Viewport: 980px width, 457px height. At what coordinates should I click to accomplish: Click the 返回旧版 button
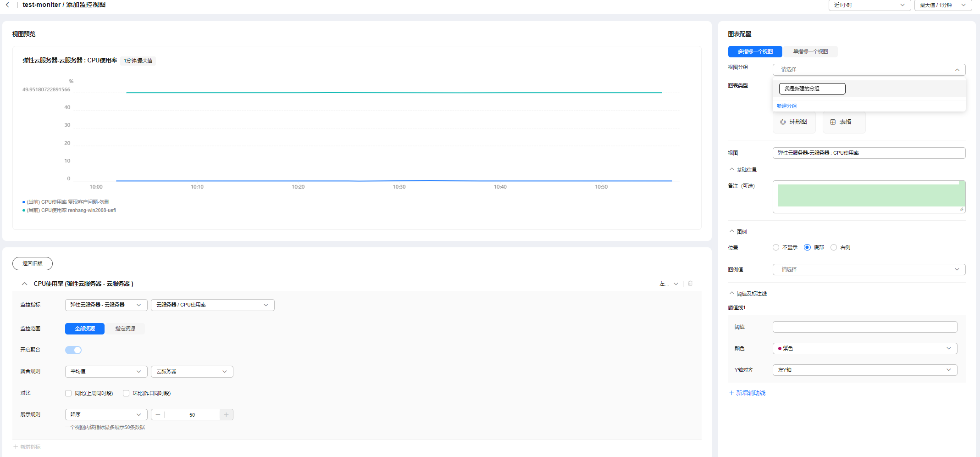click(x=33, y=263)
